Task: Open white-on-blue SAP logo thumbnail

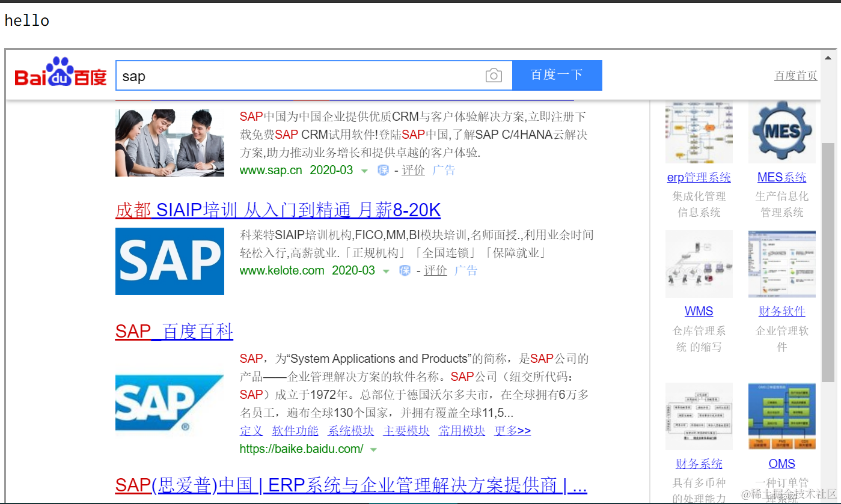Action: [x=170, y=261]
